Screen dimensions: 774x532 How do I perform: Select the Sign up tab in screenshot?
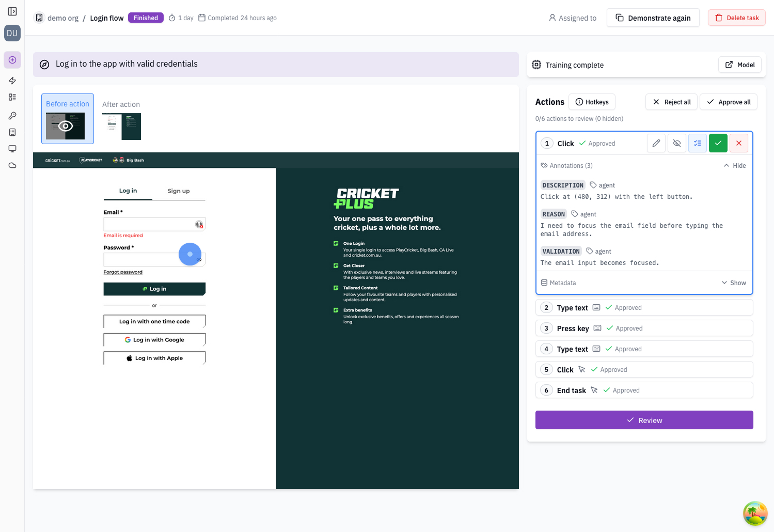[x=179, y=191]
